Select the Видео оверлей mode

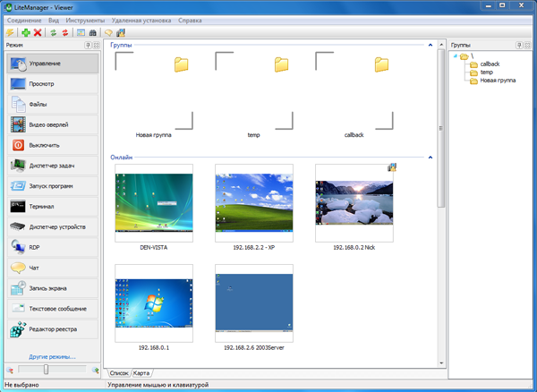point(53,124)
